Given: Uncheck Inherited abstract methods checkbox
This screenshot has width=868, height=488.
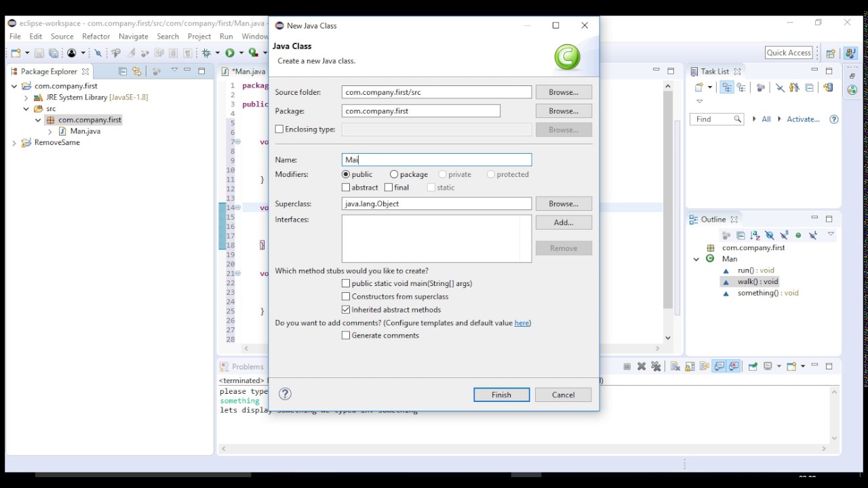Looking at the screenshot, I should coord(346,309).
